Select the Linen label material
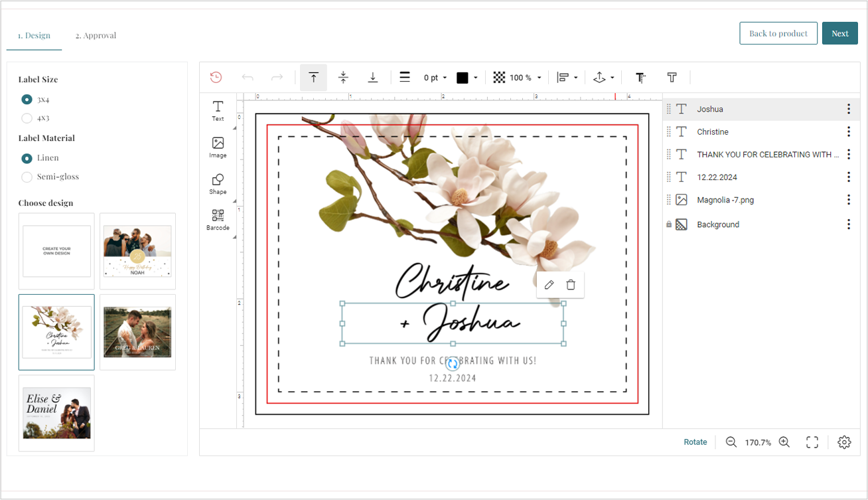868x500 pixels. (27, 158)
